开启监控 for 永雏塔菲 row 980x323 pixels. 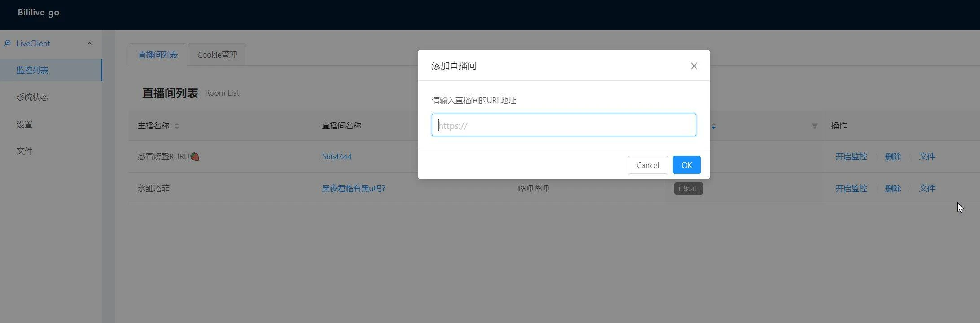click(851, 189)
